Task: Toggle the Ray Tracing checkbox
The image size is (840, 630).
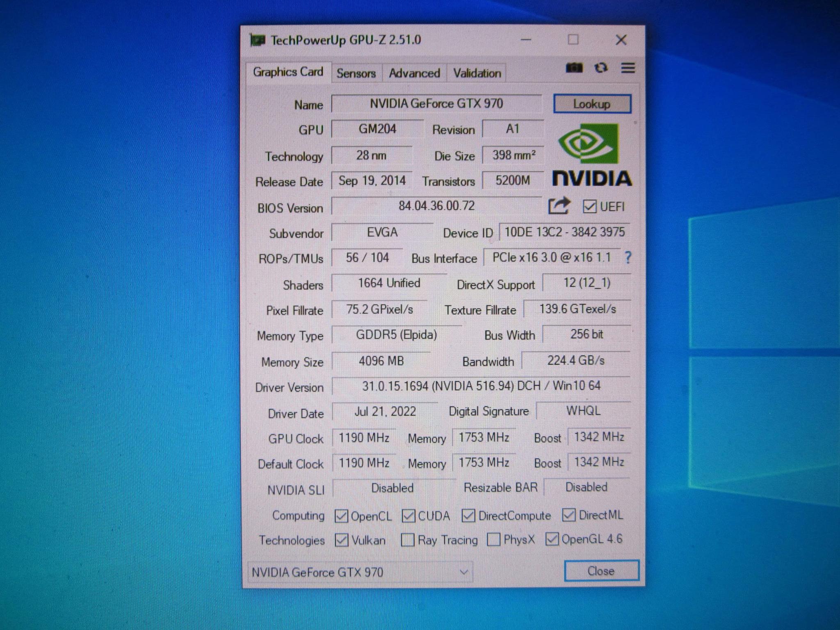Action: click(x=407, y=540)
